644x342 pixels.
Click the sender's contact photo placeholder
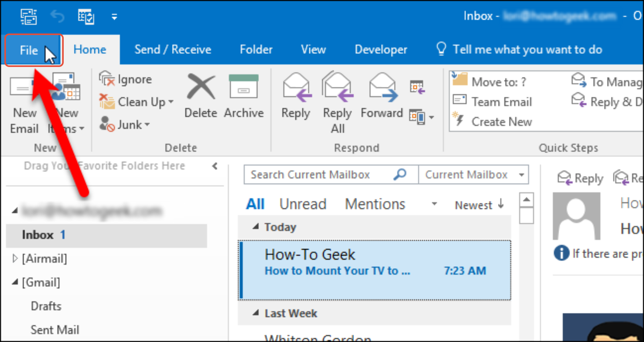(x=576, y=216)
